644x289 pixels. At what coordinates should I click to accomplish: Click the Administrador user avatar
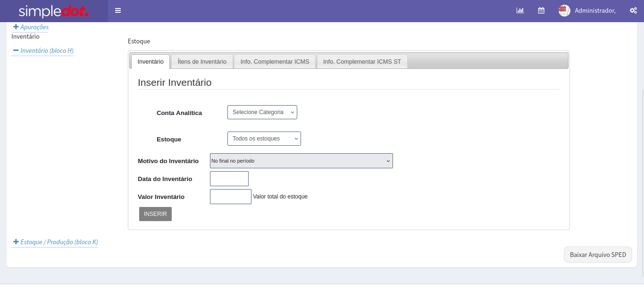coord(564,10)
